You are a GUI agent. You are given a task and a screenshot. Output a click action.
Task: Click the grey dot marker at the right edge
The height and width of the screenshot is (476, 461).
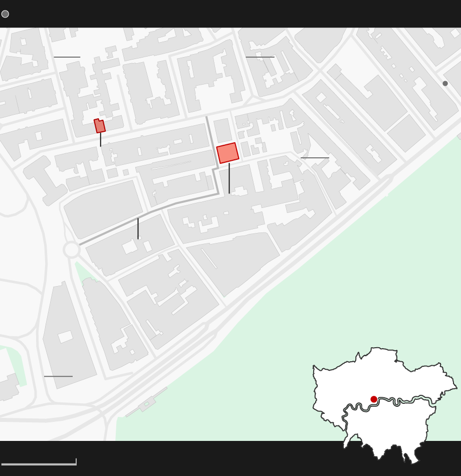click(x=445, y=84)
